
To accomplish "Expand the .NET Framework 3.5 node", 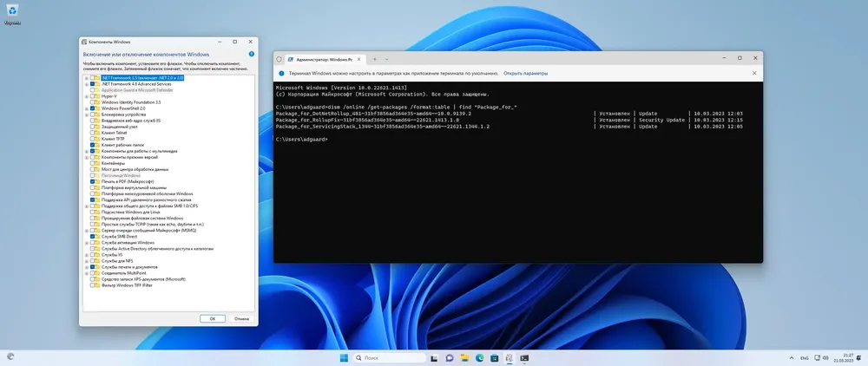I will coord(86,78).
